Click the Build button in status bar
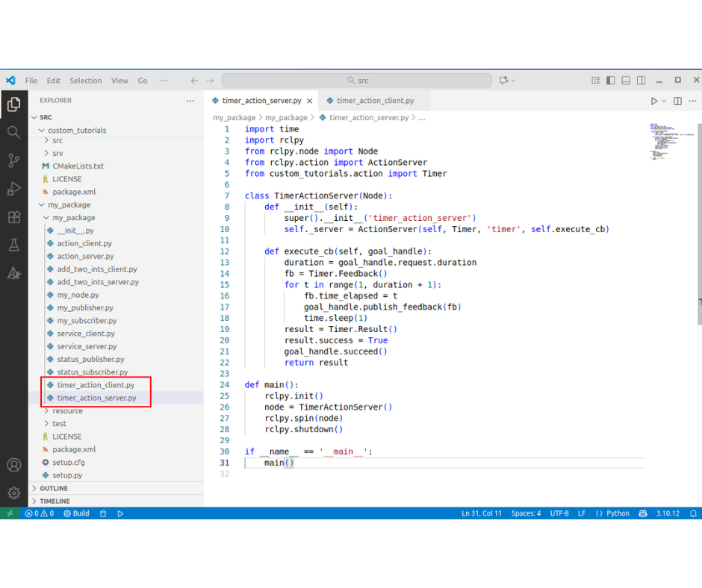This screenshot has width=702, height=588. [x=76, y=513]
